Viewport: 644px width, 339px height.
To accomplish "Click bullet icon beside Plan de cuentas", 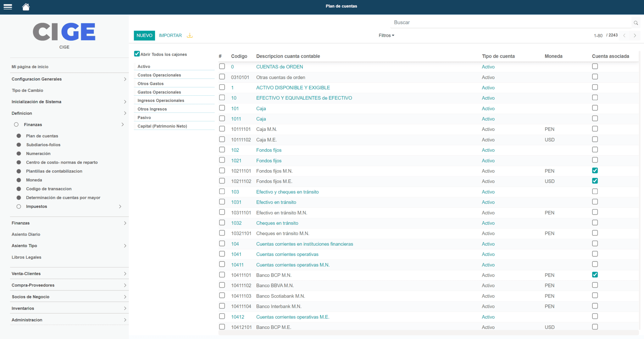I will tap(19, 136).
